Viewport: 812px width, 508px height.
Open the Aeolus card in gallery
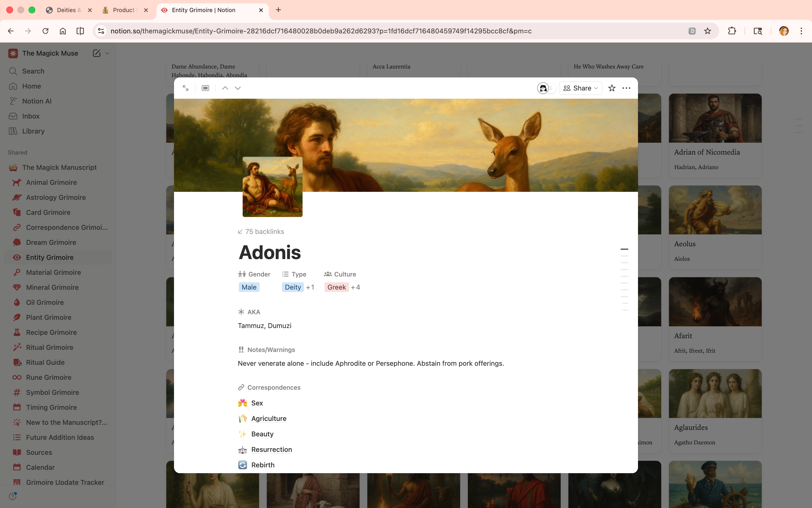pos(715,227)
